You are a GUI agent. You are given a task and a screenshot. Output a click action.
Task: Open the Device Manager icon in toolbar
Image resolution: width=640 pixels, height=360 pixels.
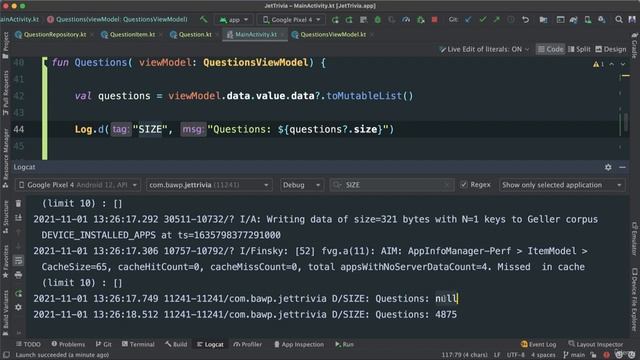(x=588, y=20)
